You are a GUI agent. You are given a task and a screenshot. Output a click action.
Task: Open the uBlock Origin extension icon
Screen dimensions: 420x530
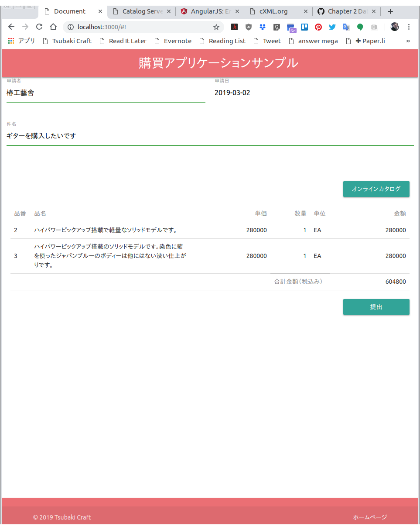[x=248, y=27]
